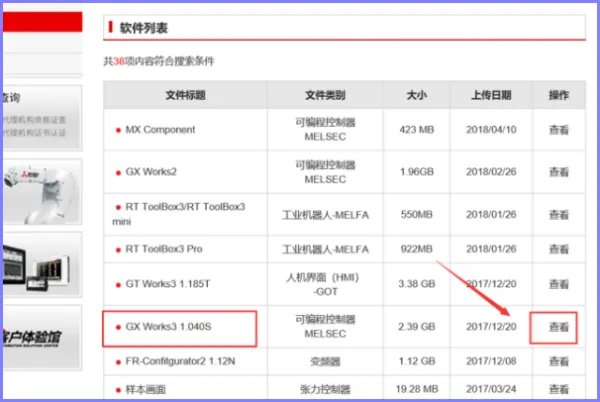Open the MX Component file title

(x=160, y=130)
